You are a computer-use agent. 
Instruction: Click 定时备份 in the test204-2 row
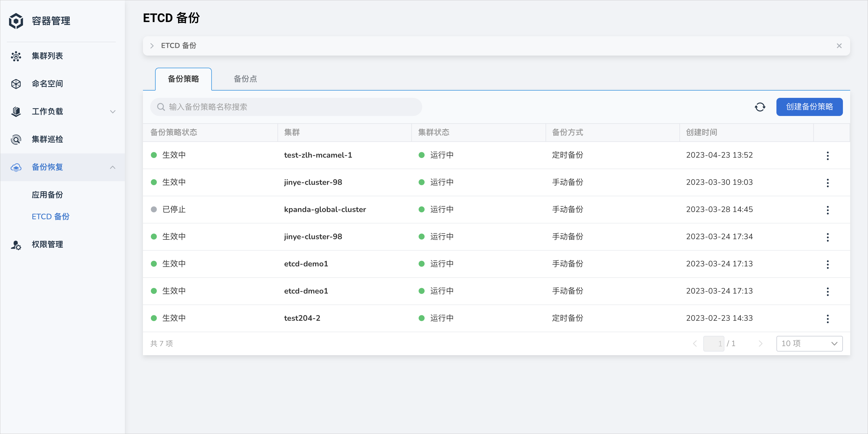tap(568, 319)
